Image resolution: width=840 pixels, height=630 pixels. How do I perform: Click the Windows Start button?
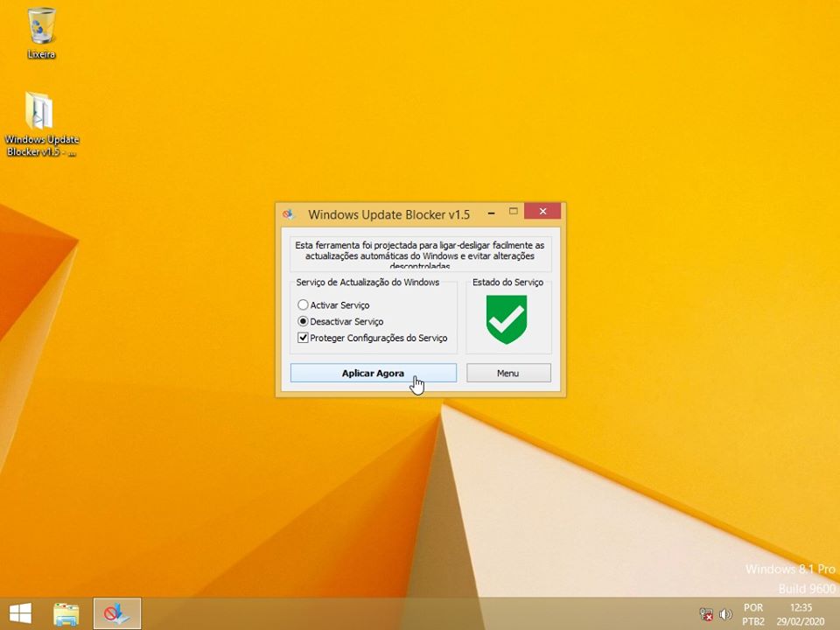[20, 612]
